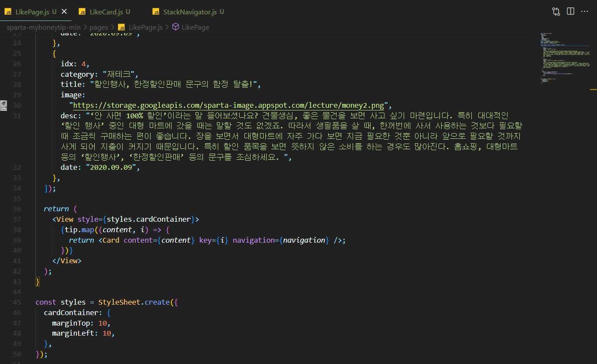Open LikePage.js breadcrumb item
The height and width of the screenshot is (364, 597).
[x=145, y=27]
